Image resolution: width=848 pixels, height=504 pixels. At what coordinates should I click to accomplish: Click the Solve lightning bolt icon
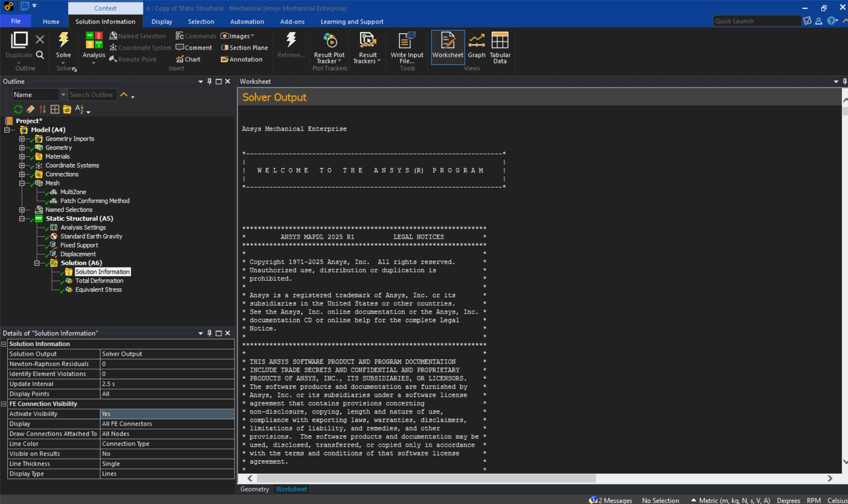pos(63,41)
